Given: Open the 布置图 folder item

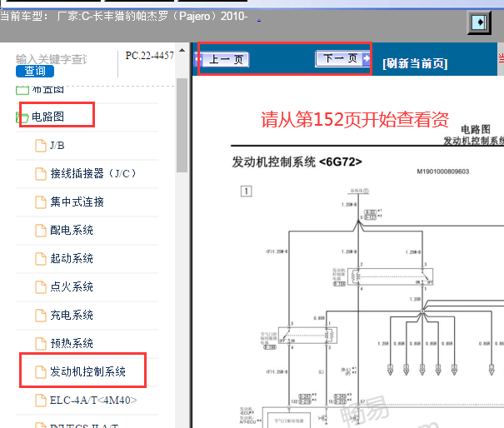Looking at the screenshot, I should 47,90.
